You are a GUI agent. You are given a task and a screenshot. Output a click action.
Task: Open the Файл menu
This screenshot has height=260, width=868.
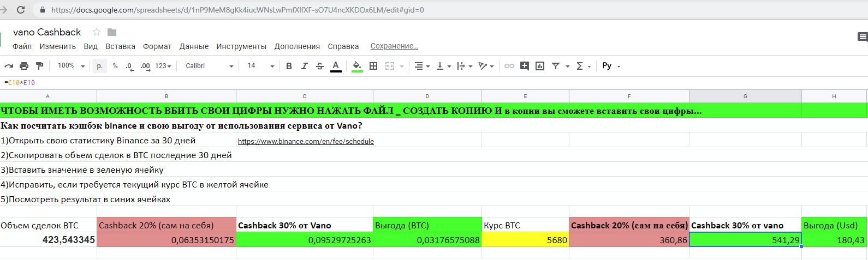(22, 46)
